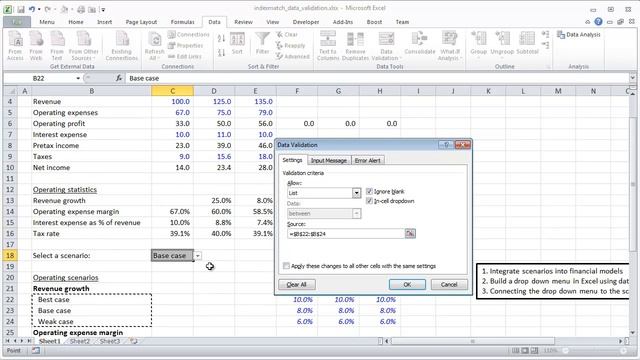This screenshot has height=360, width=640.
Task: Select the Weak case cell
Action: point(91,322)
